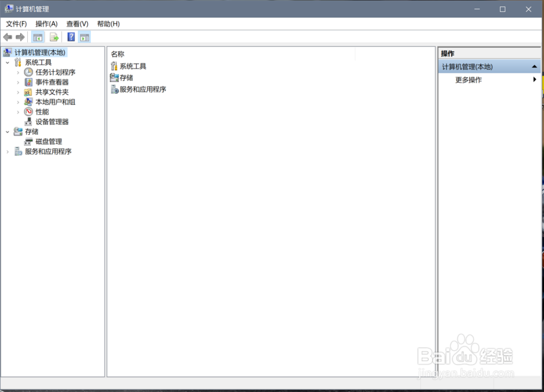Expand the 任务计划程序 node
The height and width of the screenshot is (392, 544).
tap(18, 72)
